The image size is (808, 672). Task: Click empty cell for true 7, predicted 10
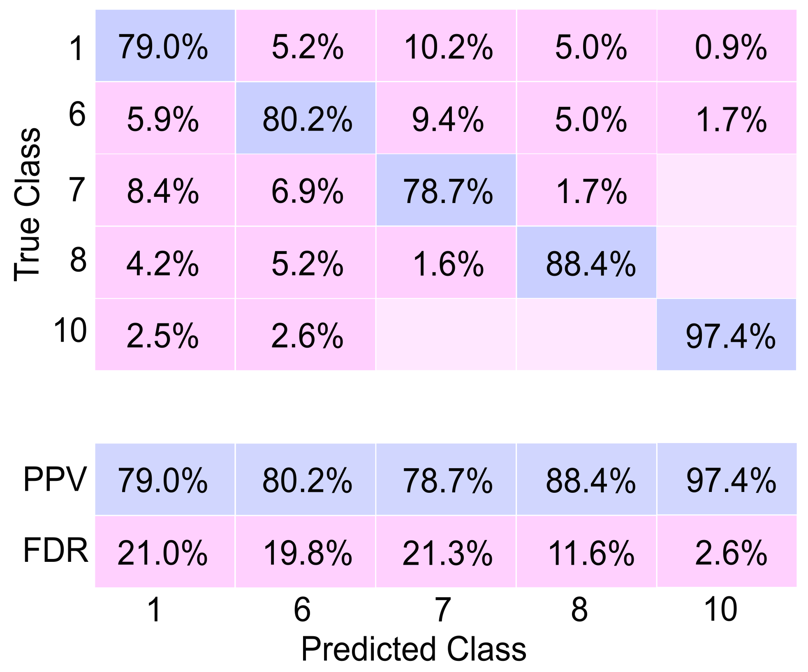coord(727,190)
